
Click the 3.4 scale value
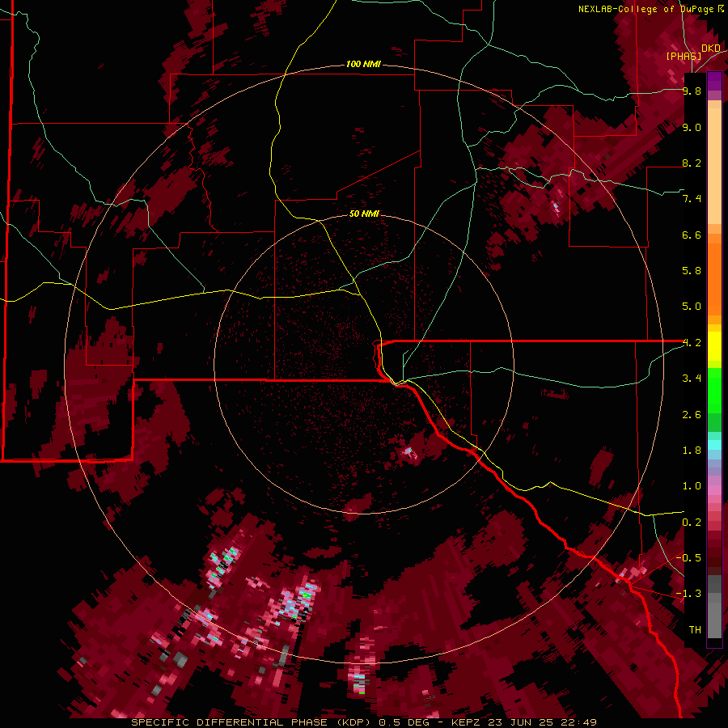692,379
